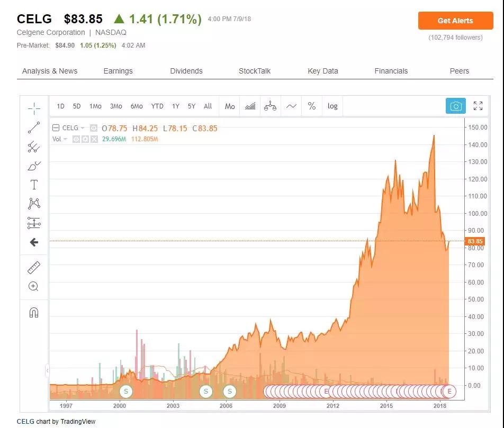Select the Text annotation tool
The width and height of the screenshot is (504, 428).
[x=34, y=185]
